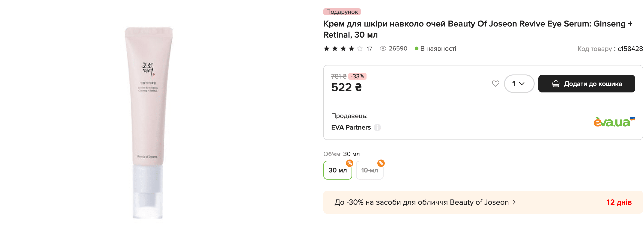Open the -30% Beauty of Joseon promo link
Screen dimensions: 644x225
point(421,202)
